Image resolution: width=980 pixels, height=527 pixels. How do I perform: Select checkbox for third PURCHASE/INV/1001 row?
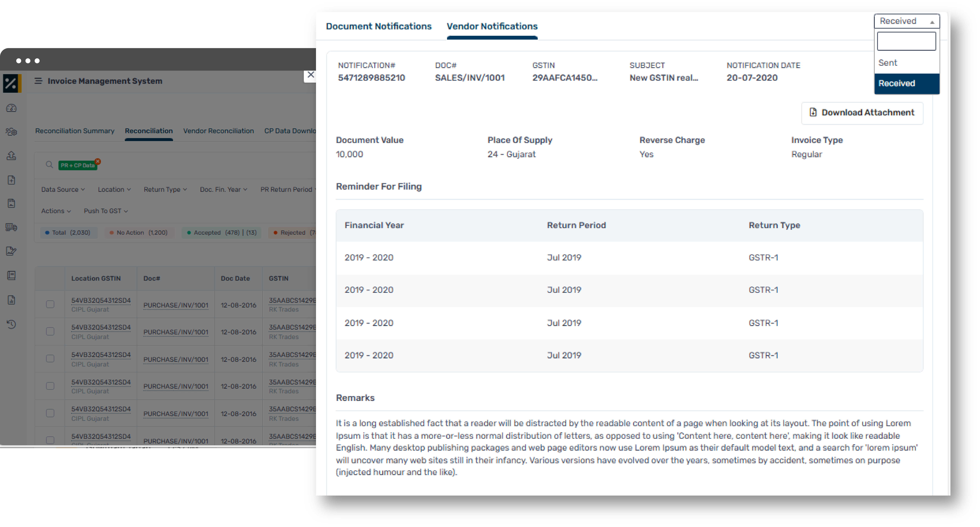(x=50, y=359)
